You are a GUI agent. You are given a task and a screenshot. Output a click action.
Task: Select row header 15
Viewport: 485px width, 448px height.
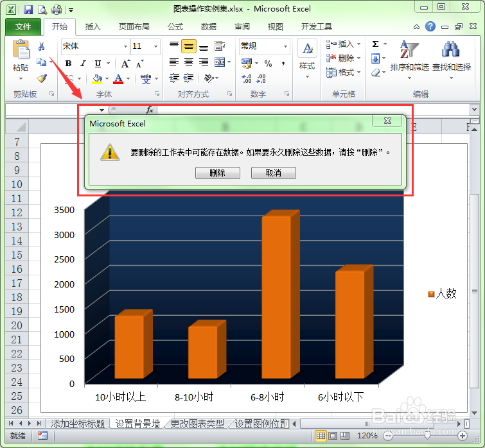[x=17, y=255]
